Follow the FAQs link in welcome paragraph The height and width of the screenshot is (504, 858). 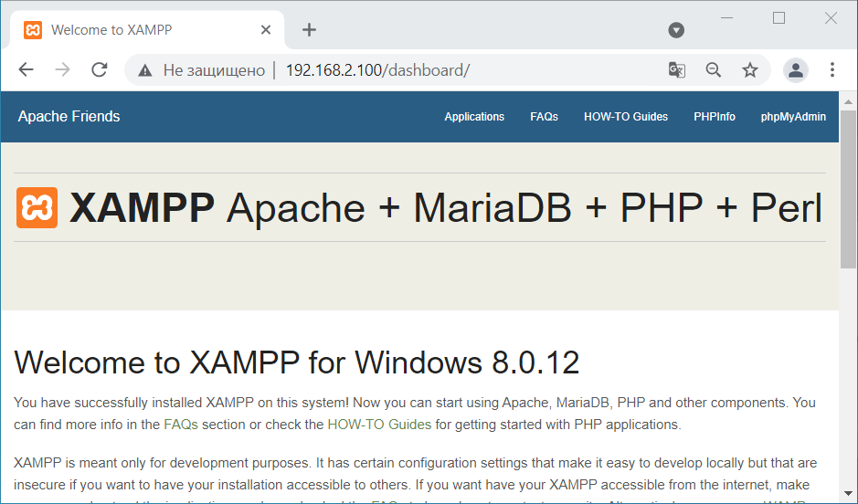pos(181,425)
